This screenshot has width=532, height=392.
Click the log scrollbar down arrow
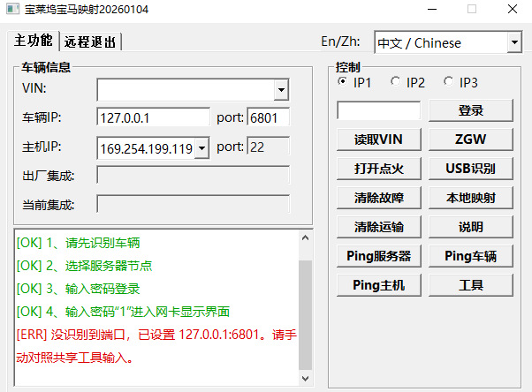point(306,379)
